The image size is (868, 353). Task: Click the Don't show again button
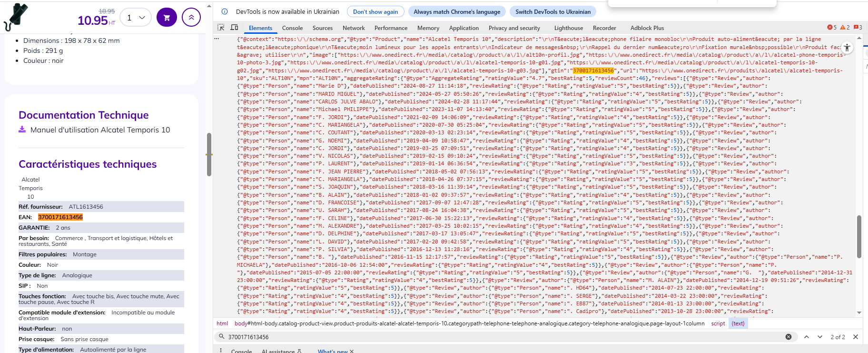tap(375, 11)
